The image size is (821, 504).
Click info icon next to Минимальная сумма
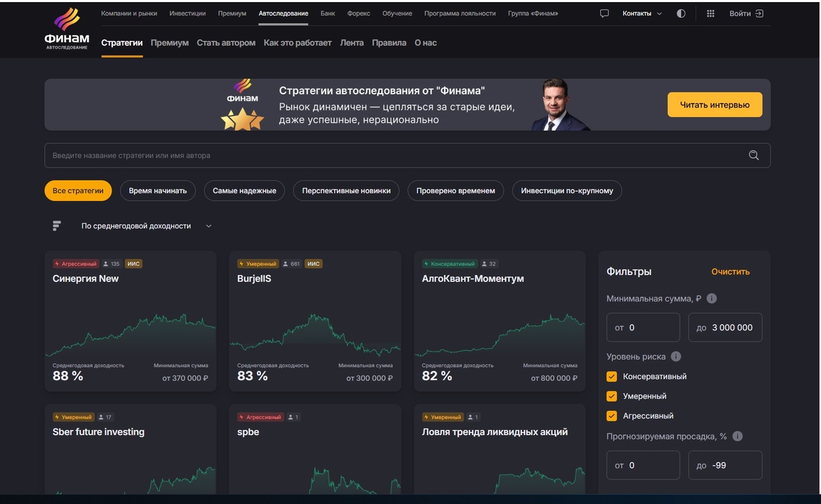pyautogui.click(x=712, y=299)
